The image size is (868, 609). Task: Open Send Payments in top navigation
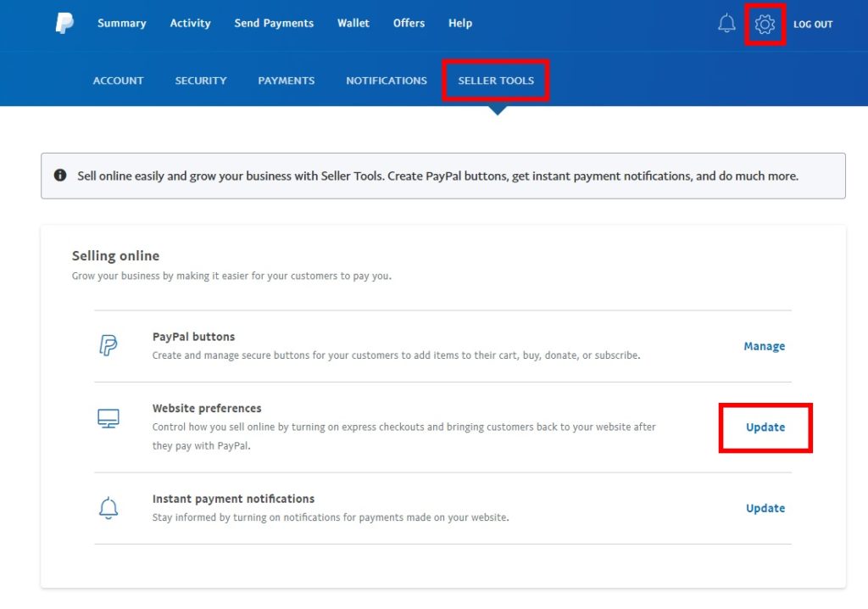click(274, 23)
